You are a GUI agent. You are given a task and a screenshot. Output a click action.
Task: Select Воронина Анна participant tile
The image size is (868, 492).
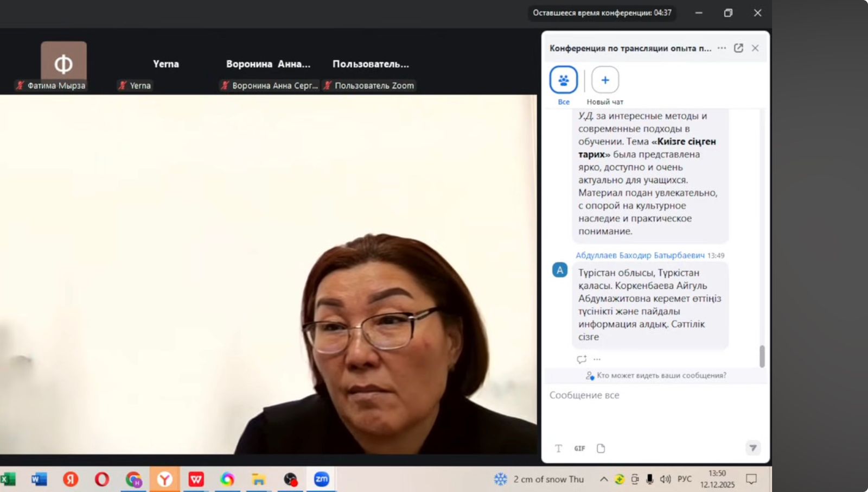[x=269, y=64]
